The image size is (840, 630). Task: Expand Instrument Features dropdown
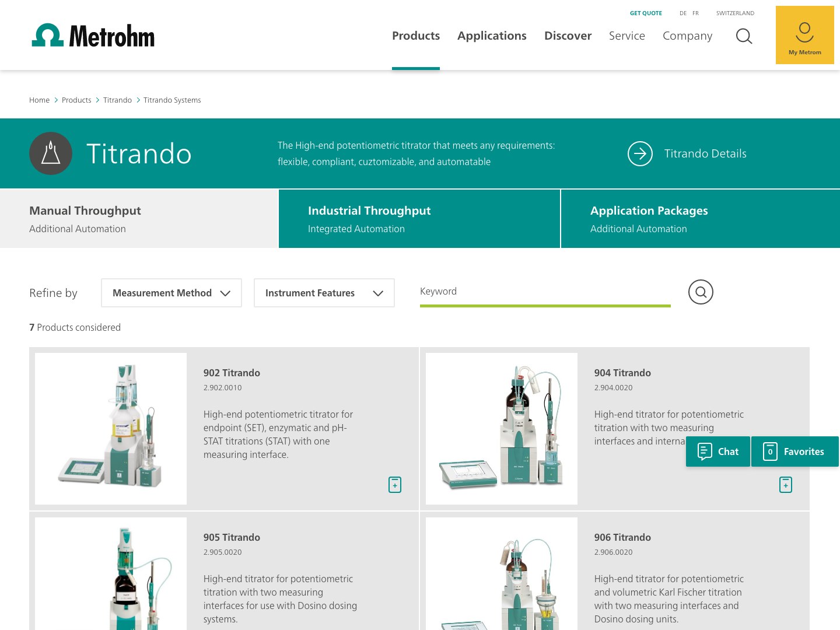[324, 293]
